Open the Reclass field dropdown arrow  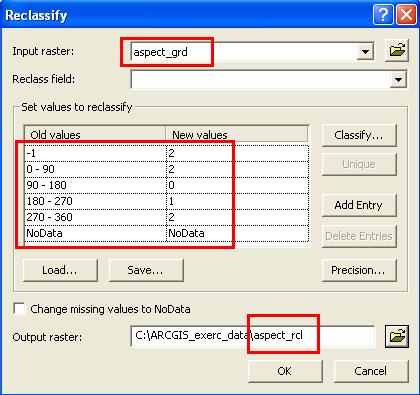(398, 79)
